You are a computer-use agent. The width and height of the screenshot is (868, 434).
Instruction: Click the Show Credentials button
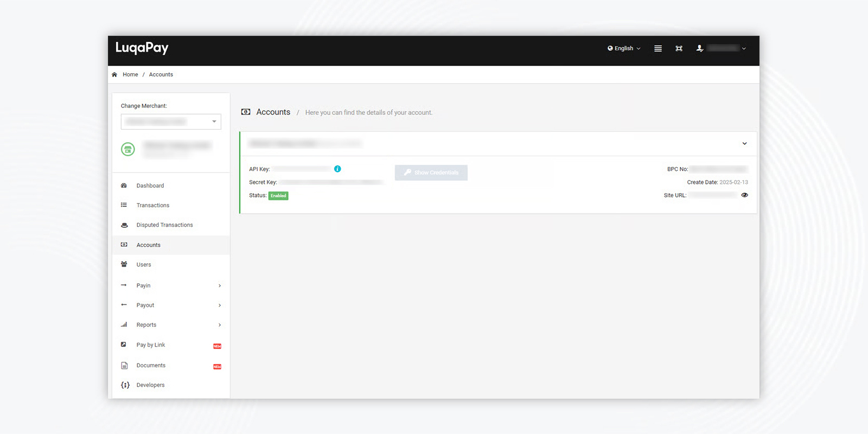[431, 173]
